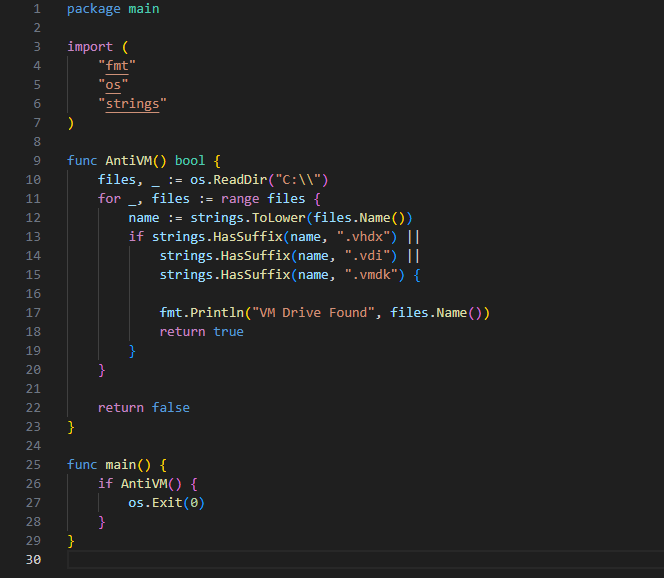Click the "strings" import string
664x578 pixels.
tap(132, 104)
